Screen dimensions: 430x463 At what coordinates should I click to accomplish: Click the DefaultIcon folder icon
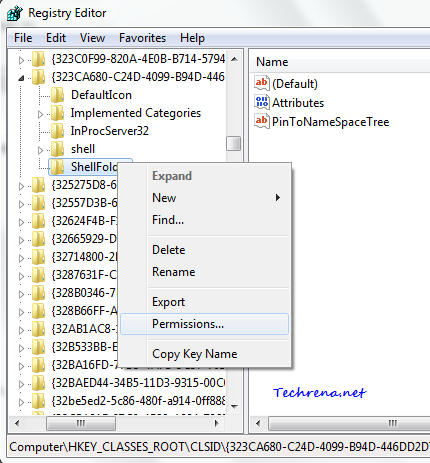pos(58,95)
